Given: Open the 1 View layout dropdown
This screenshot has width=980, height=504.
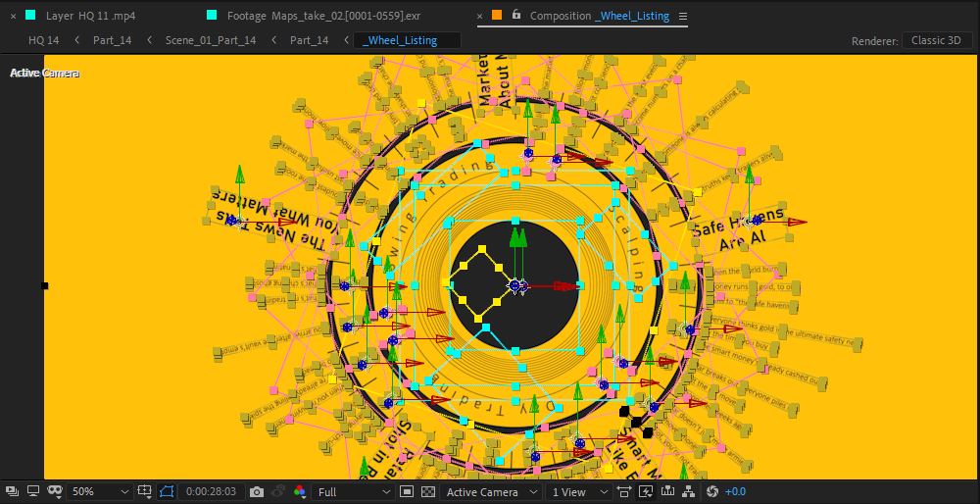Looking at the screenshot, I should pos(578,492).
